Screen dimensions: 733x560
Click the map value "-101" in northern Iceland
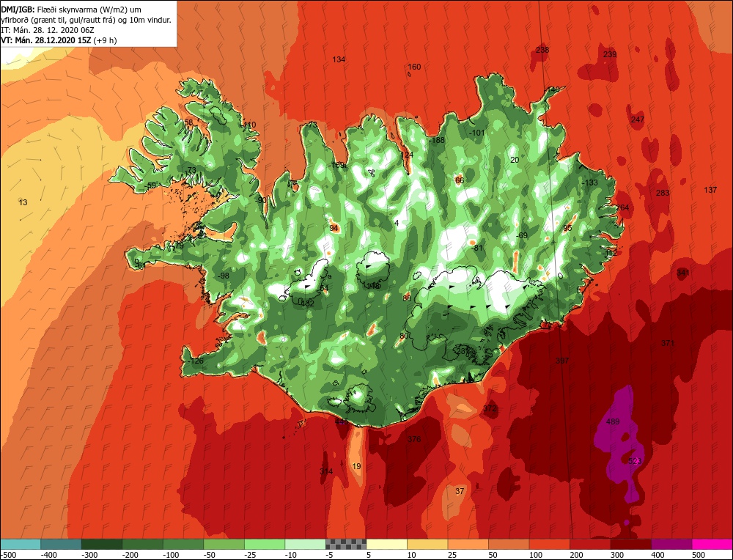477,133
